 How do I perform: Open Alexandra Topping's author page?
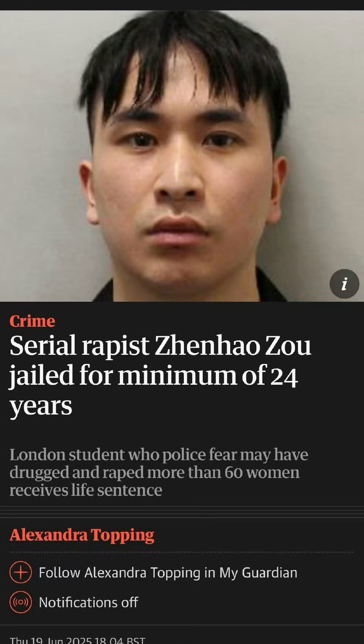coord(82,535)
